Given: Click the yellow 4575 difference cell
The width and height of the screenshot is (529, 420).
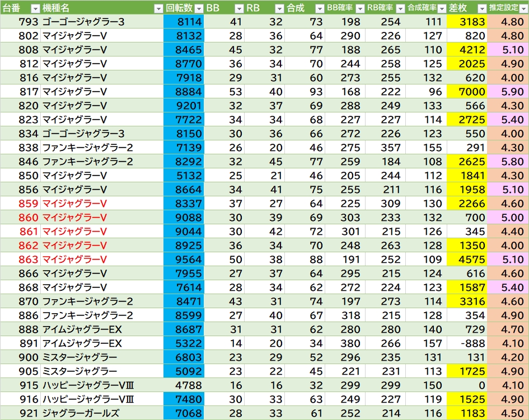Looking at the screenshot, I should click(x=467, y=259).
